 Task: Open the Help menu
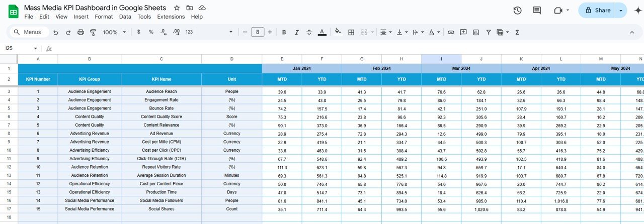point(197,17)
